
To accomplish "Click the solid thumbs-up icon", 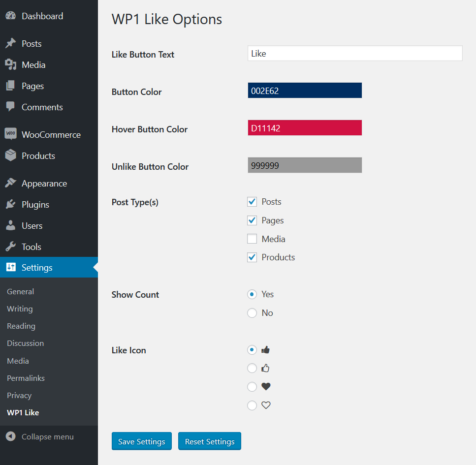I will [266, 350].
